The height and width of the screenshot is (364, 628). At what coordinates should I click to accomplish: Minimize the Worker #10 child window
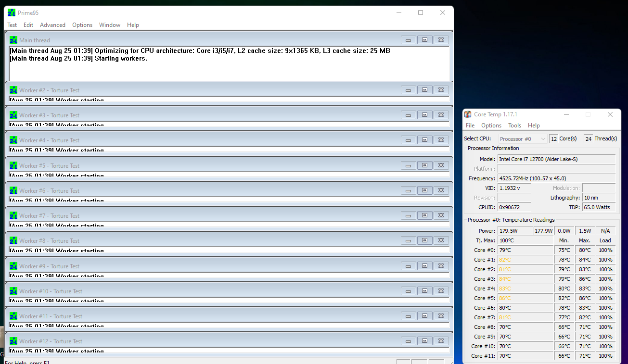point(409,291)
